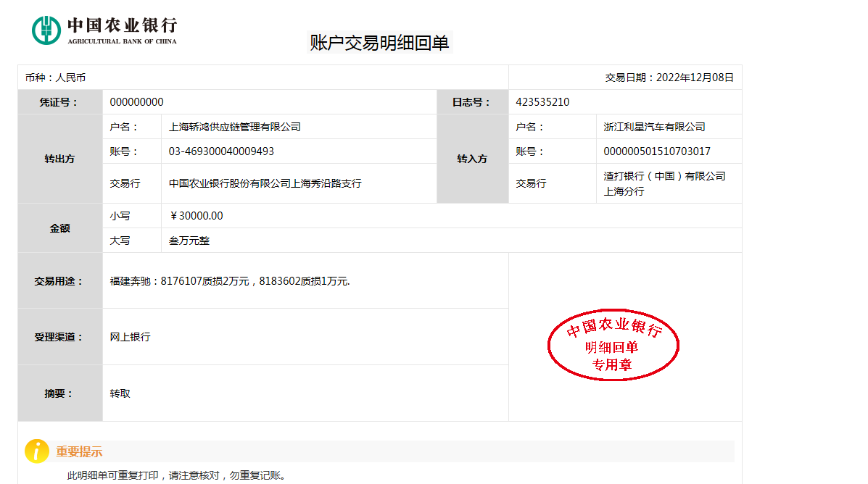Click the red bank receipt seal stamp

tap(613, 347)
